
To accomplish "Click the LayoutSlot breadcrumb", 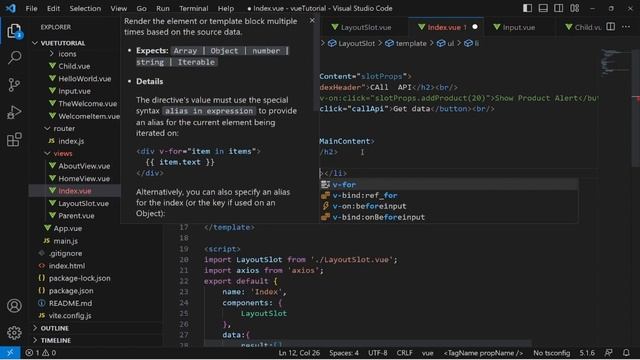I will click(351, 43).
